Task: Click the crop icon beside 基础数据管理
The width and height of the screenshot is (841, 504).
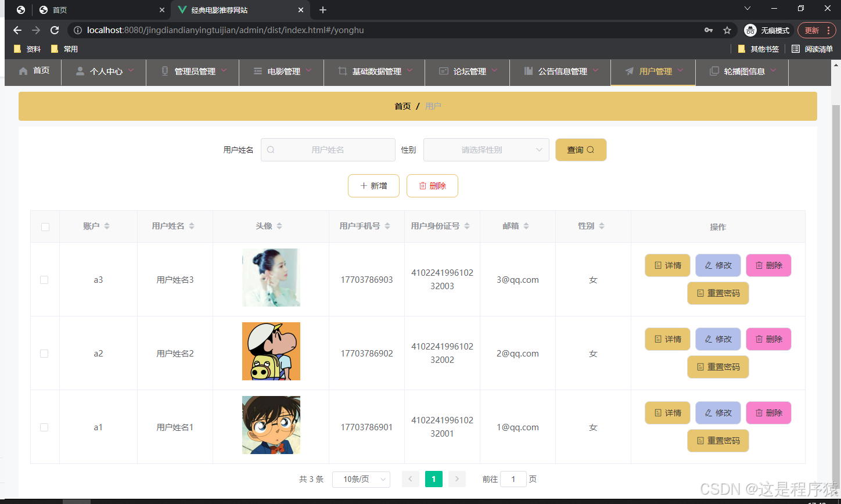Action: pos(343,71)
